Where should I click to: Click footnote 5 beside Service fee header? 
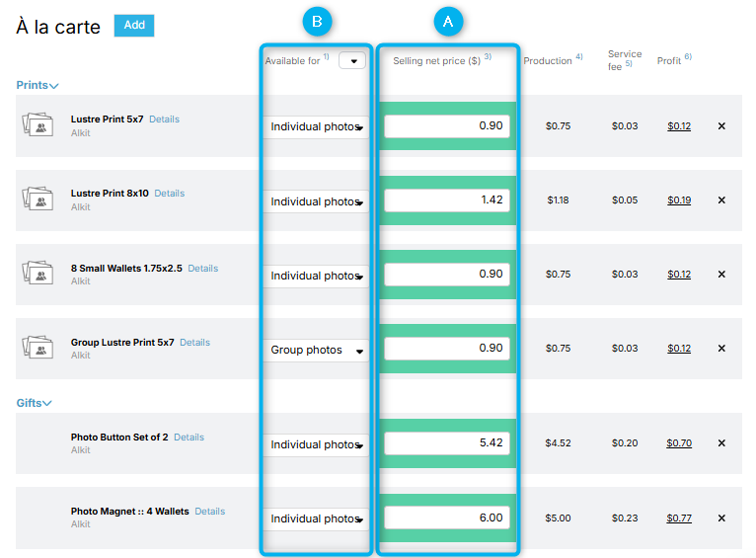629,63
